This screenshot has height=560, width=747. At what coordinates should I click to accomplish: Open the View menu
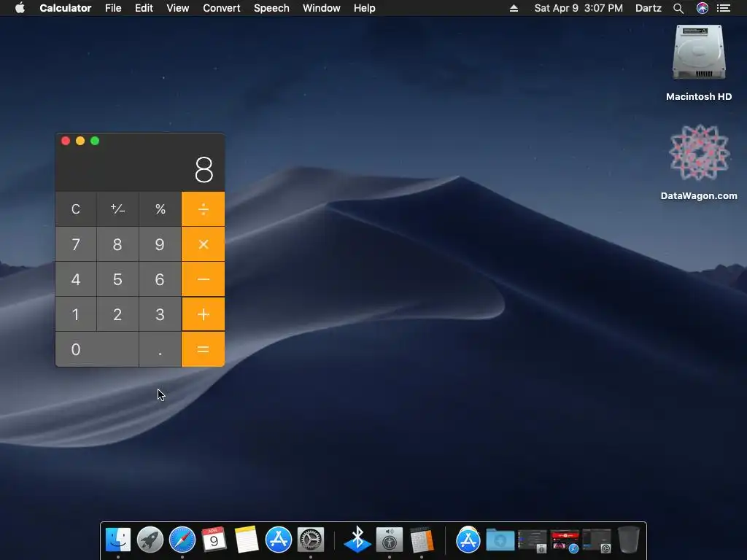178,8
